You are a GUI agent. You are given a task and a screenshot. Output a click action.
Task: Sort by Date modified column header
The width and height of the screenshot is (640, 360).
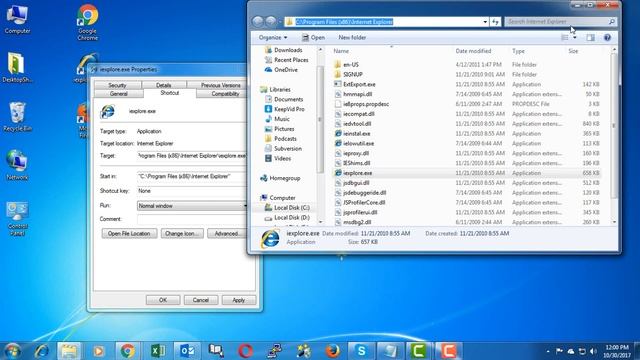click(x=473, y=51)
